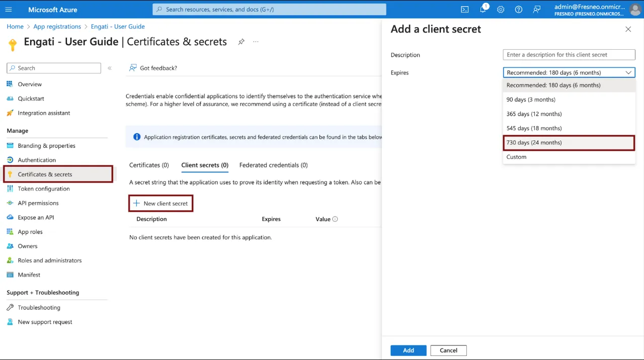
Task: Focus the top search resources bar
Action: pyautogui.click(x=270, y=10)
